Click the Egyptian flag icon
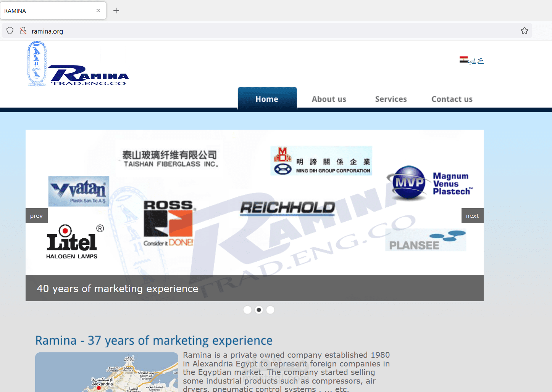Viewport: 552px width, 392px height. pyautogui.click(x=463, y=59)
